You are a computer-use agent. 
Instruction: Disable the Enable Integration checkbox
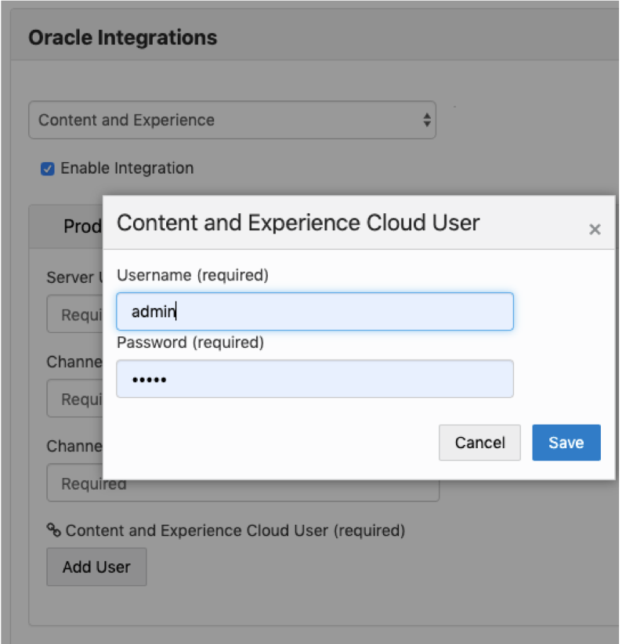[47, 168]
